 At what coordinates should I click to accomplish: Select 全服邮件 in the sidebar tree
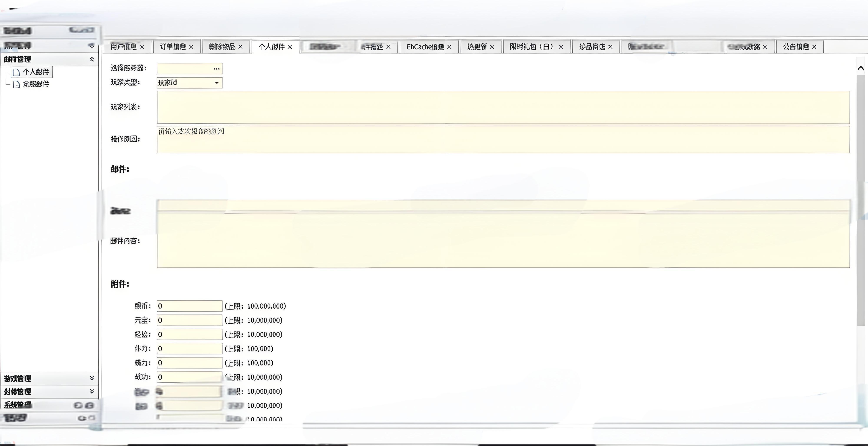click(36, 84)
